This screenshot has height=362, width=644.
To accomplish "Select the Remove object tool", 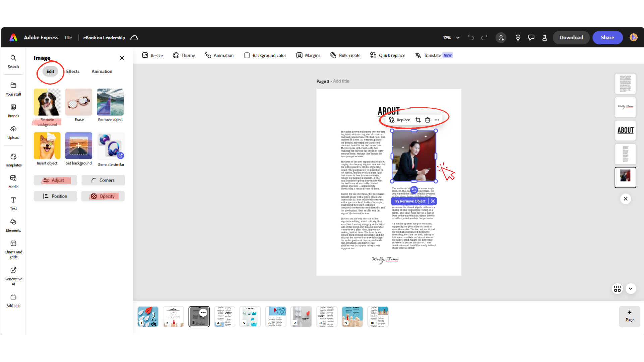I will click(x=110, y=102).
